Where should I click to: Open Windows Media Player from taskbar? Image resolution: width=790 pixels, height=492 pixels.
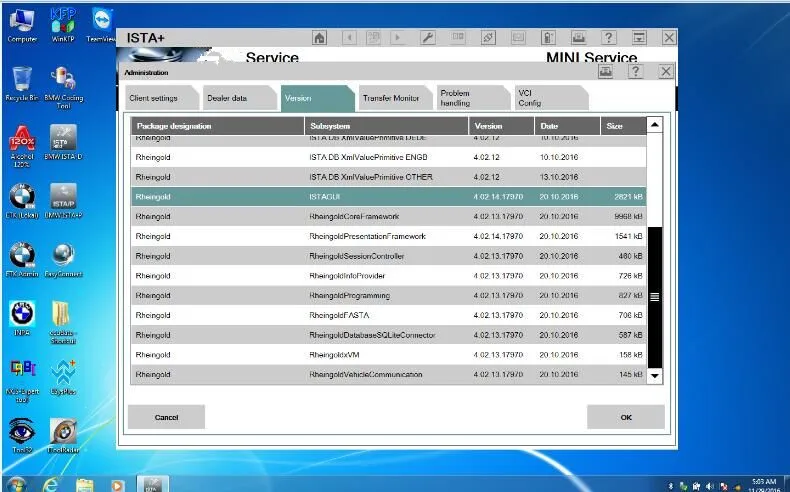(117, 485)
